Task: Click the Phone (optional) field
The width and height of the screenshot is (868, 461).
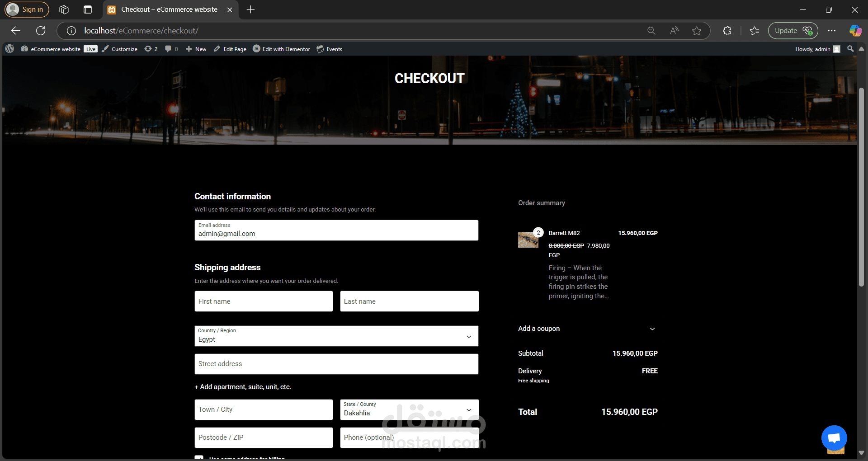Action: [x=409, y=437]
